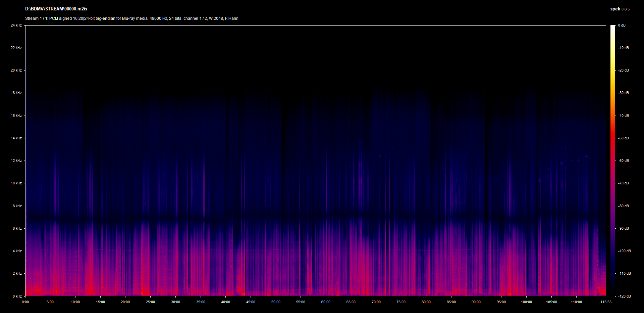Click the 6 kHz frequency axis label

click(x=17, y=228)
